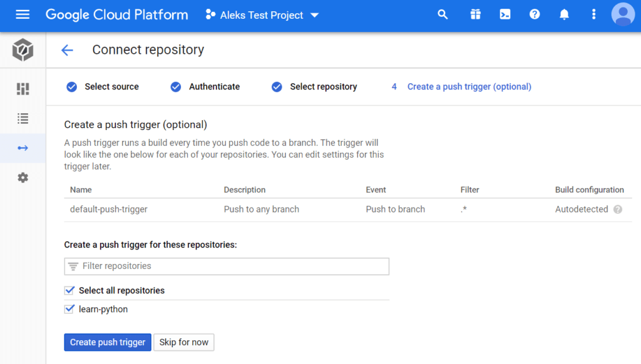Open the help question mark icon

(535, 14)
